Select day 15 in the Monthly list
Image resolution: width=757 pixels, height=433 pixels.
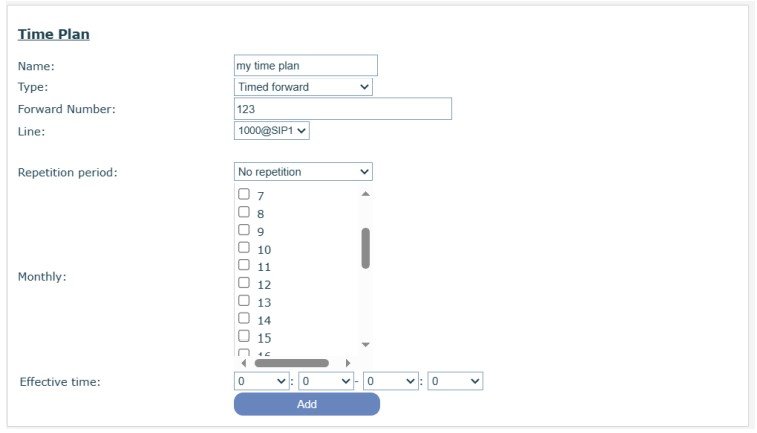(244, 336)
